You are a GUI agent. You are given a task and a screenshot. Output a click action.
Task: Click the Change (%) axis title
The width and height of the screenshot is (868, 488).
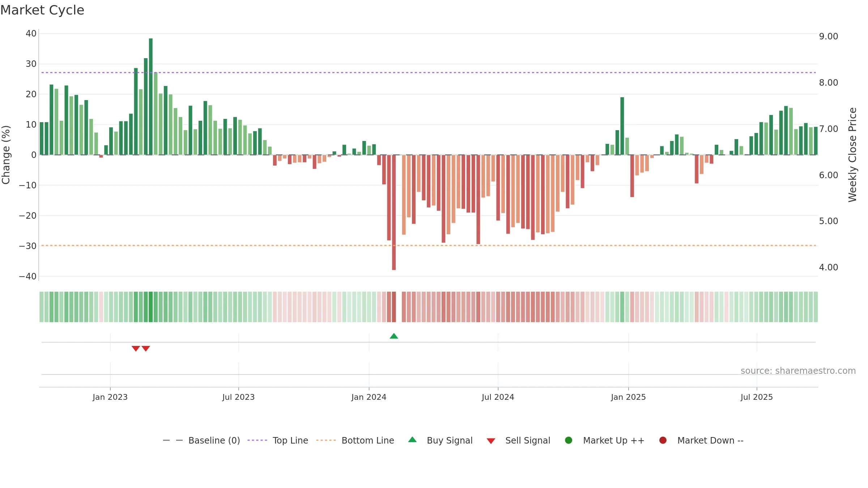[6, 155]
